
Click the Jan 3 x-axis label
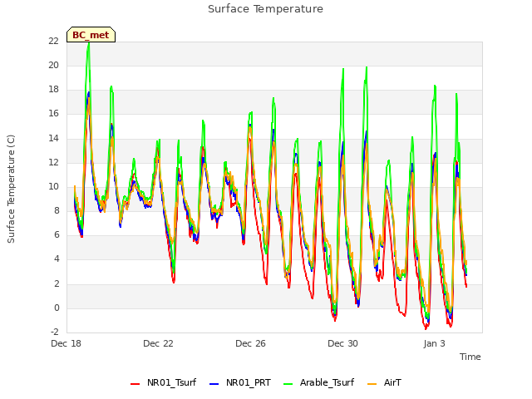coord(434,343)
